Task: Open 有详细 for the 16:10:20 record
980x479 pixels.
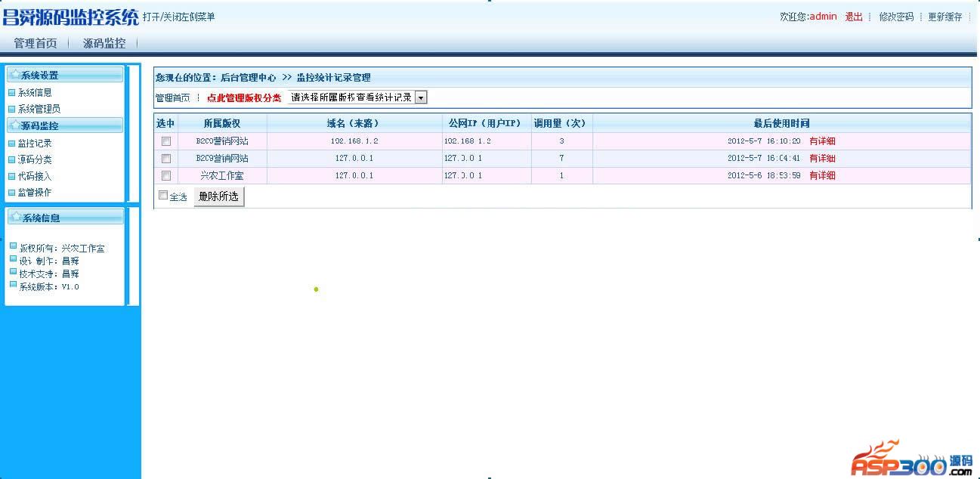Action: [x=822, y=141]
